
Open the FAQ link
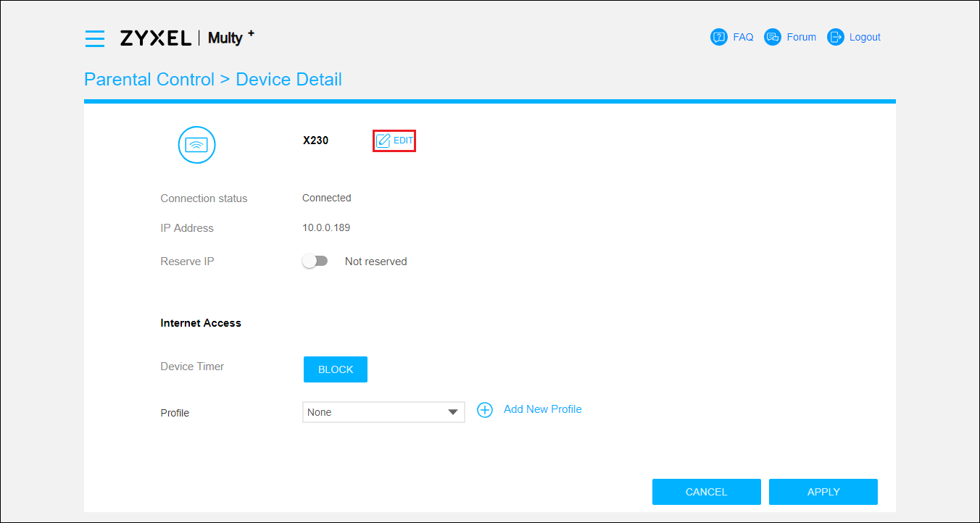pyautogui.click(x=743, y=37)
